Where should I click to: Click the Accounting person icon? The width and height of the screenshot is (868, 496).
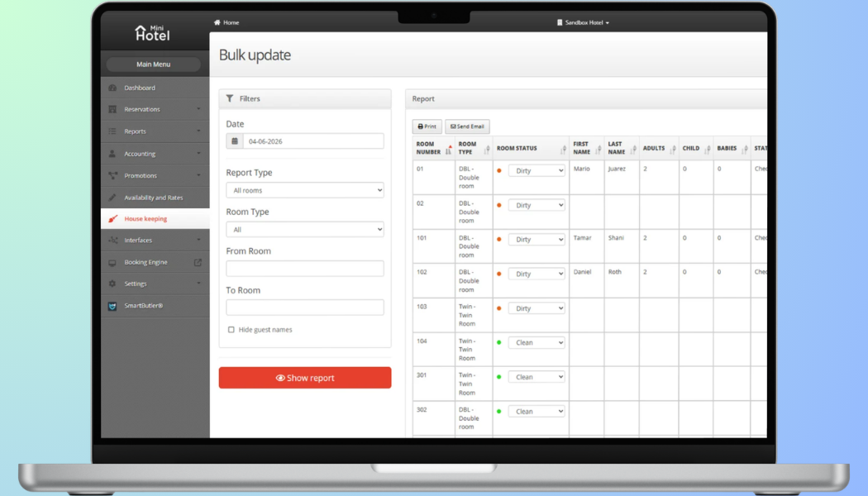pyautogui.click(x=112, y=153)
